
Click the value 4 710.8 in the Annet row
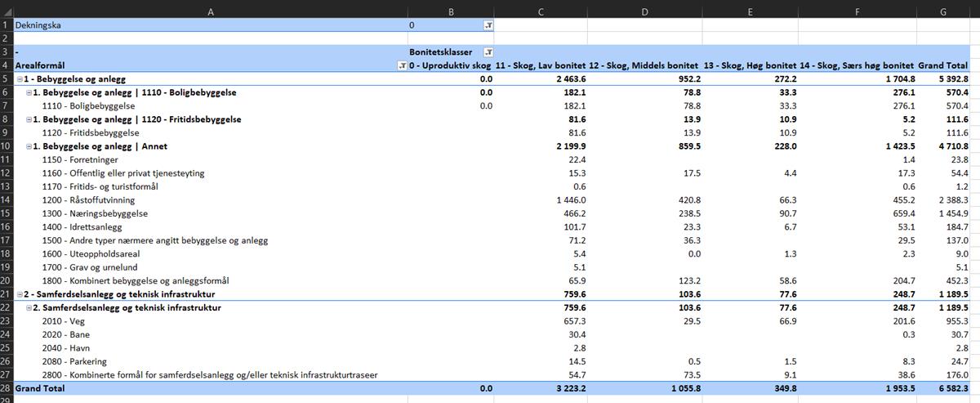tap(952, 146)
